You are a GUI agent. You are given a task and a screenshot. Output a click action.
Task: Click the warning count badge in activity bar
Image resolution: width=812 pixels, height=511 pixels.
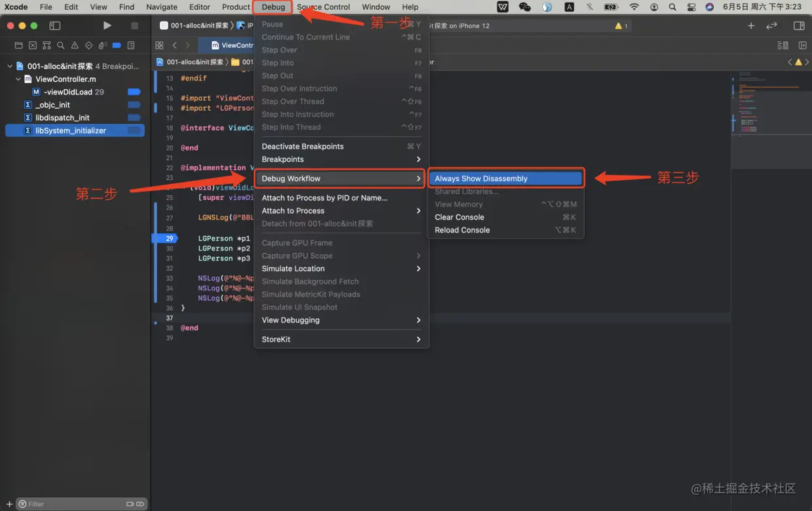621,26
